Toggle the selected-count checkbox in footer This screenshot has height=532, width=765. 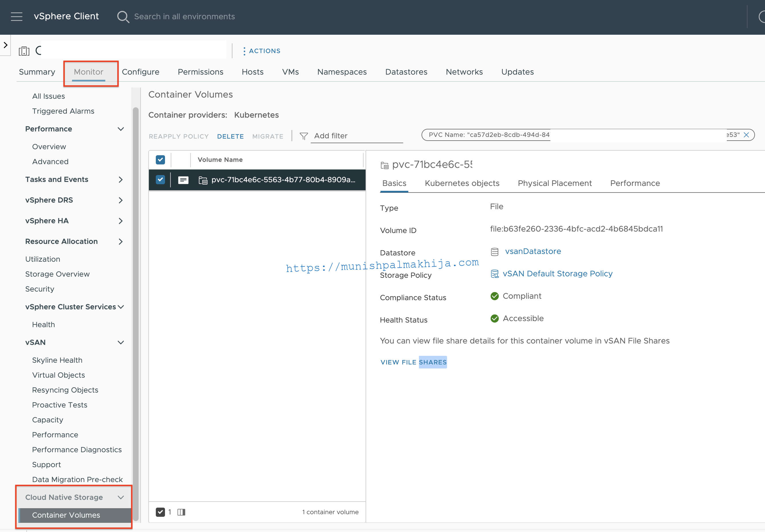pos(160,512)
